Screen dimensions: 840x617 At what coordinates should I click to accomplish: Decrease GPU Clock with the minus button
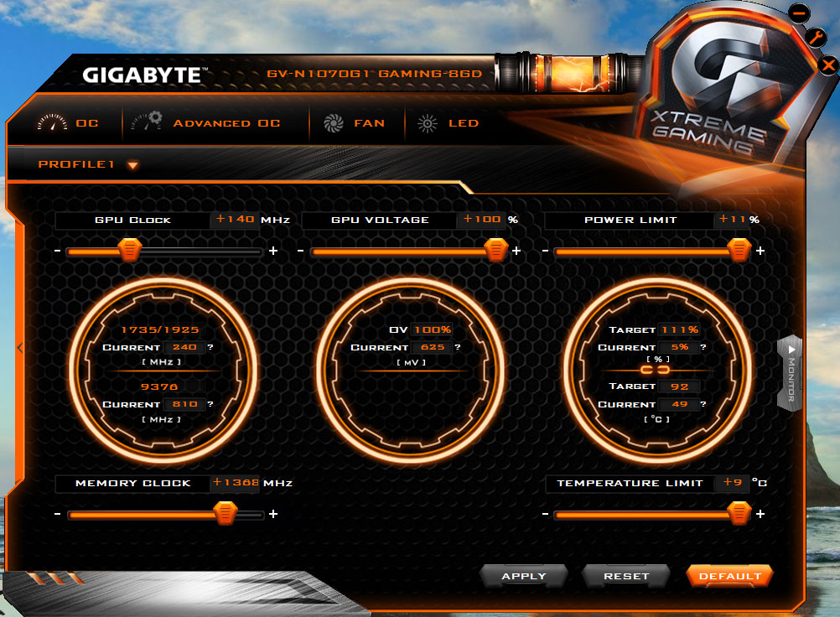point(57,251)
